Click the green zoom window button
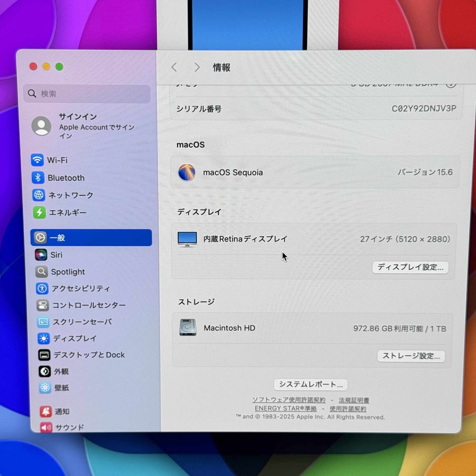476x476 pixels. 59,67
